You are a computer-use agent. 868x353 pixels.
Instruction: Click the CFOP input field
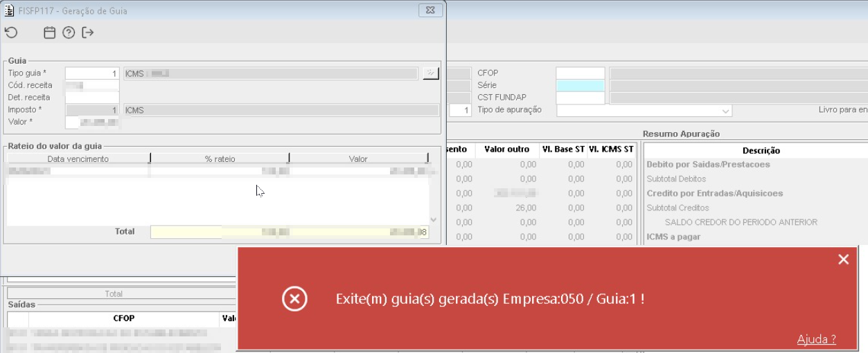click(x=581, y=73)
